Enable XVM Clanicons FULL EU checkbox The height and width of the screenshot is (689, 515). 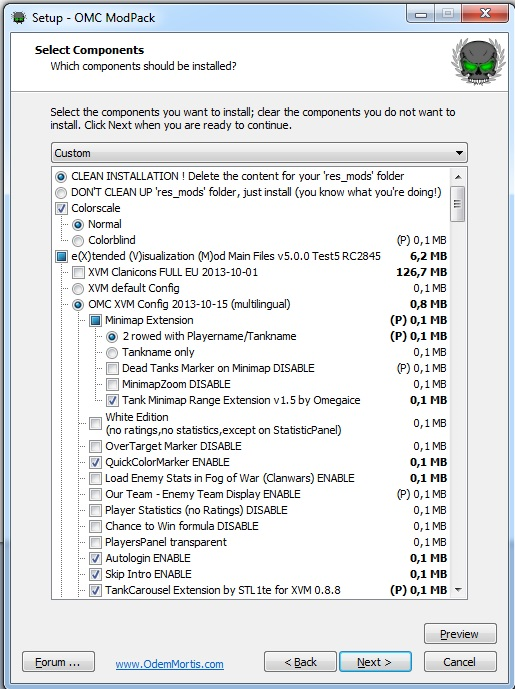click(78, 272)
